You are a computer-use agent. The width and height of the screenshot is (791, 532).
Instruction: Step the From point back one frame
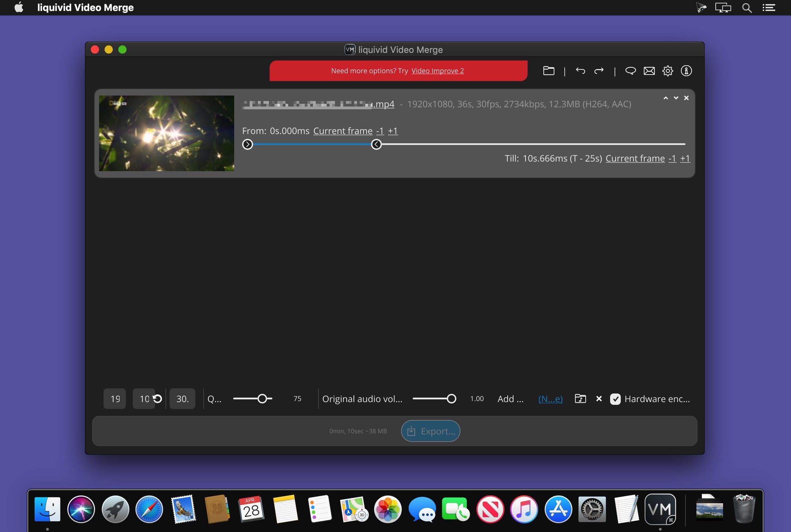(380, 131)
